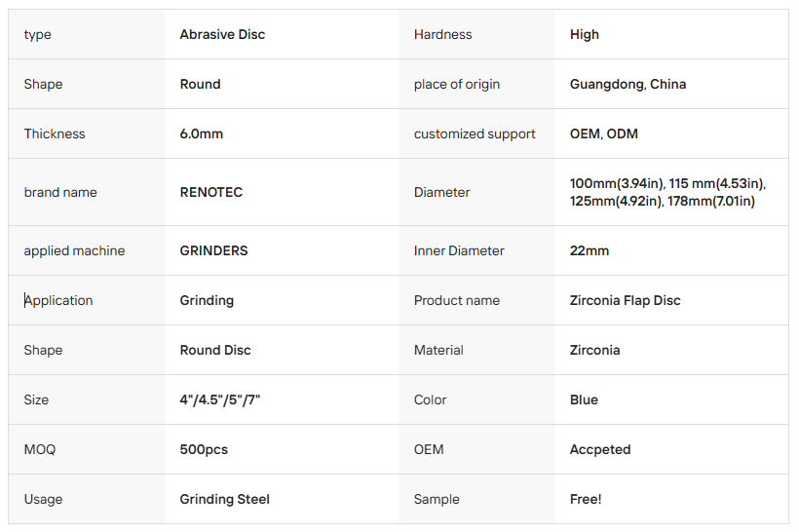This screenshot has width=799, height=532.
Task: Click the 'Abrasive Disc' type value
Action: pos(222,35)
